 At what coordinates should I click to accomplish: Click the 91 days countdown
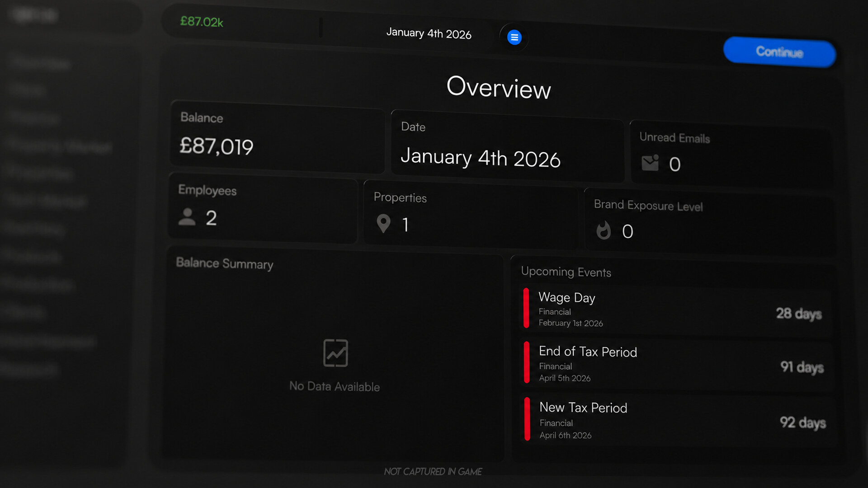coord(802,367)
